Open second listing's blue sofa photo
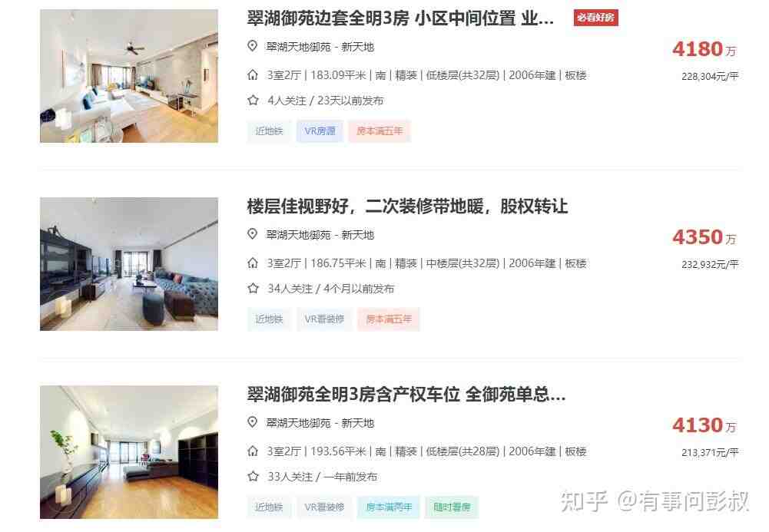This screenshot has width=769, height=532. pyautogui.click(x=129, y=264)
